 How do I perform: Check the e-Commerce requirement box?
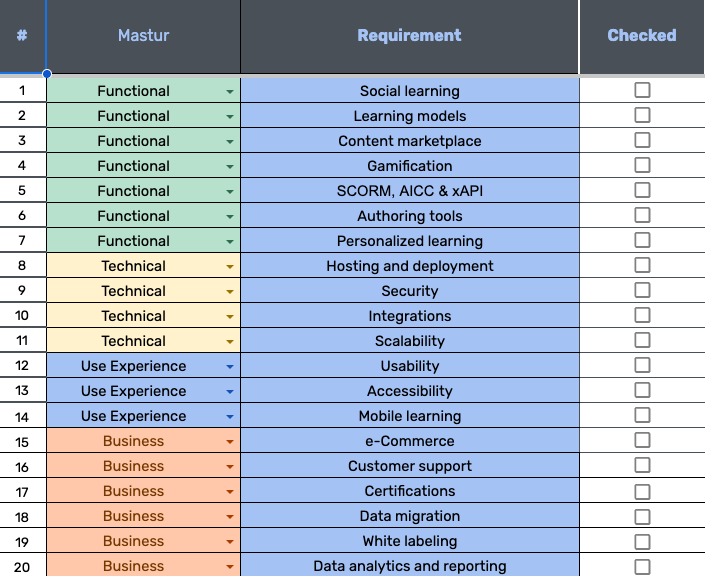click(x=642, y=440)
